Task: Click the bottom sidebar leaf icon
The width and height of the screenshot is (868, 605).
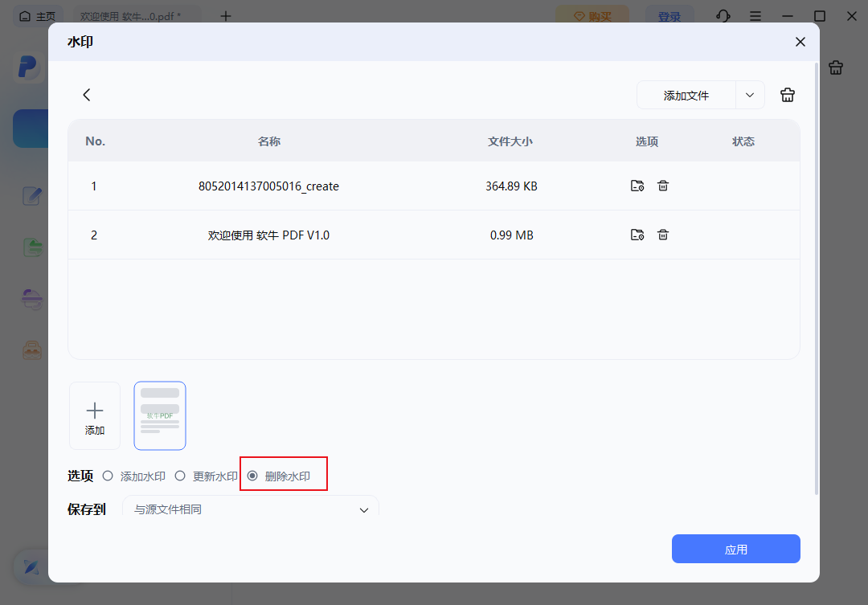Action: coord(31,566)
